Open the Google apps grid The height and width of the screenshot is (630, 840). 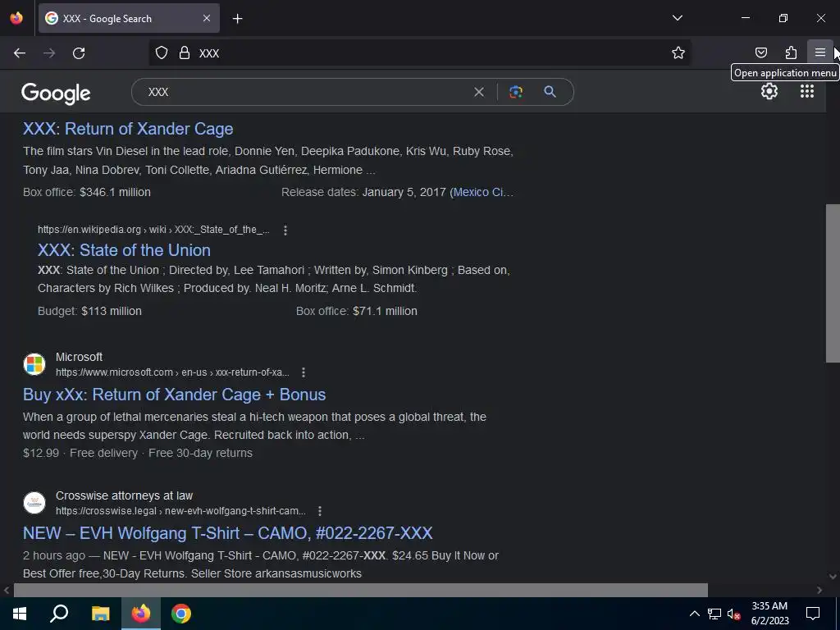coord(807,91)
